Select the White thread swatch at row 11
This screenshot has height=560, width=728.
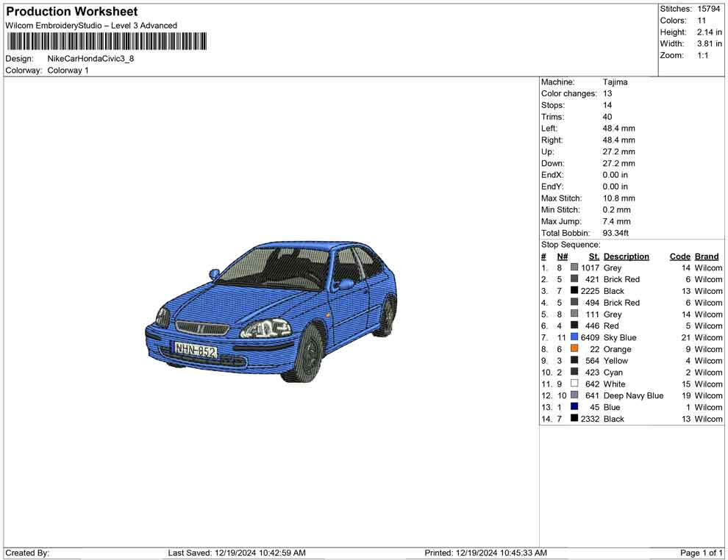pos(574,384)
